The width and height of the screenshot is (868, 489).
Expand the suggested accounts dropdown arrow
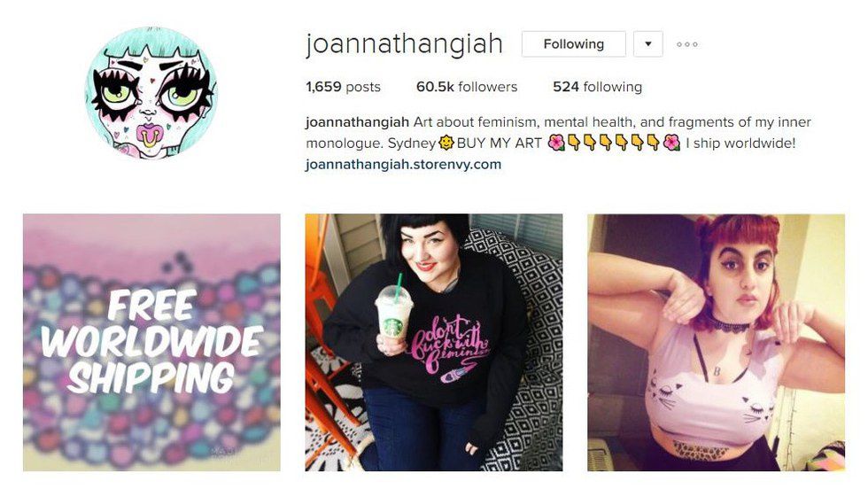point(648,44)
